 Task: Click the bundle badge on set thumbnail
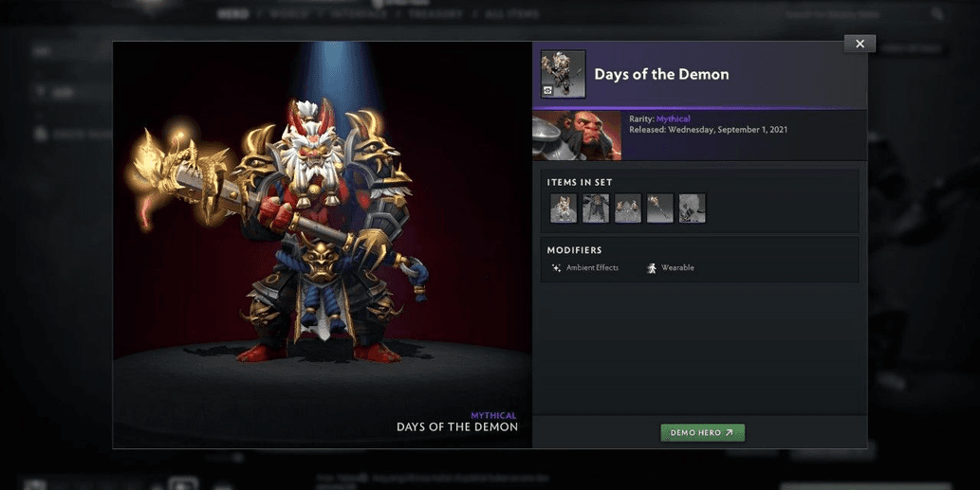pos(548,90)
